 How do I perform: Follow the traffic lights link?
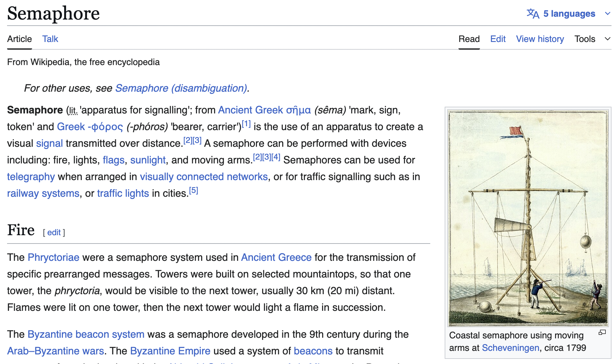point(123,193)
